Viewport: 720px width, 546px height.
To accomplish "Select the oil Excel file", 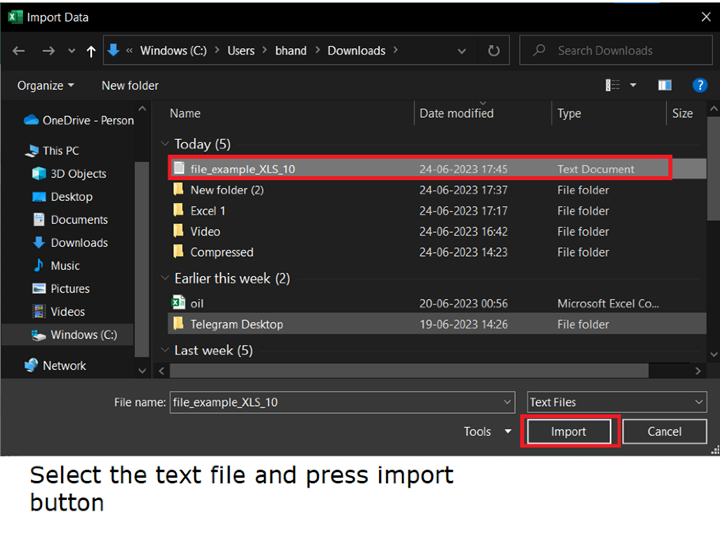I will (x=197, y=303).
